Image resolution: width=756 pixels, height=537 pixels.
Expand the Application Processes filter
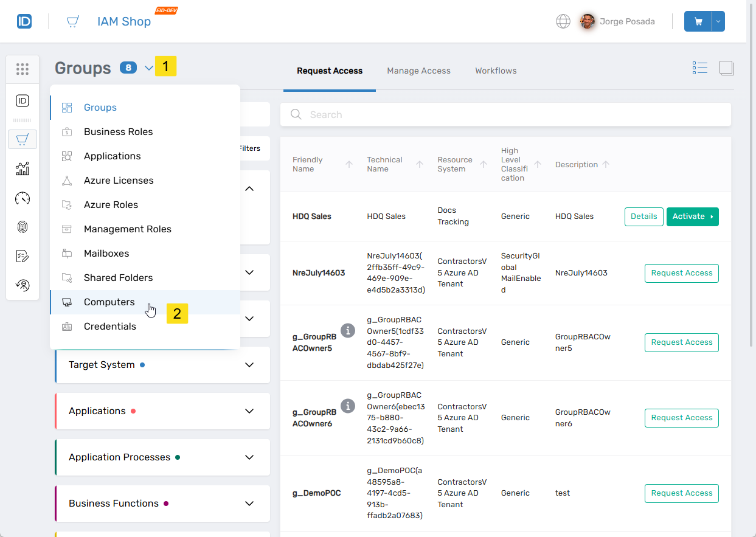pos(249,457)
